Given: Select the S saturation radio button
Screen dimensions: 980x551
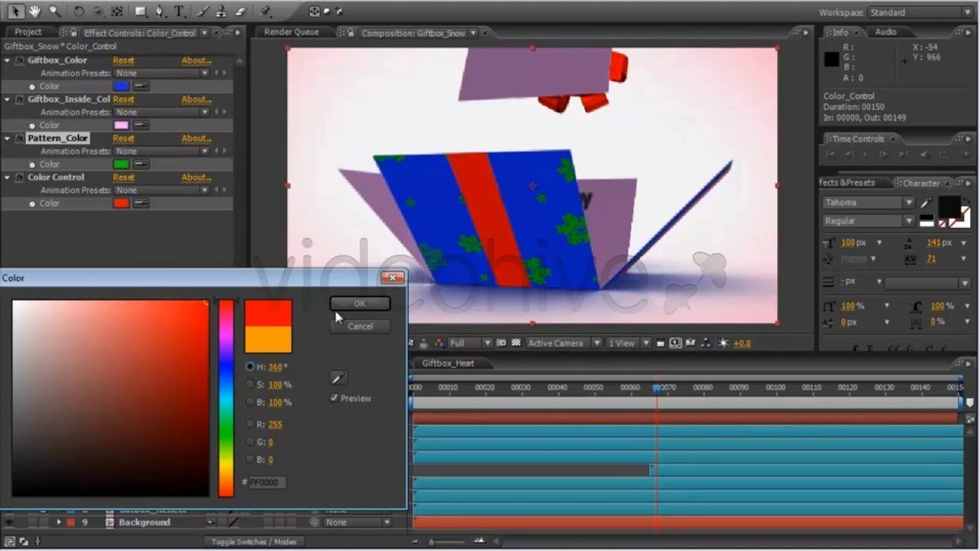Looking at the screenshot, I should (250, 384).
